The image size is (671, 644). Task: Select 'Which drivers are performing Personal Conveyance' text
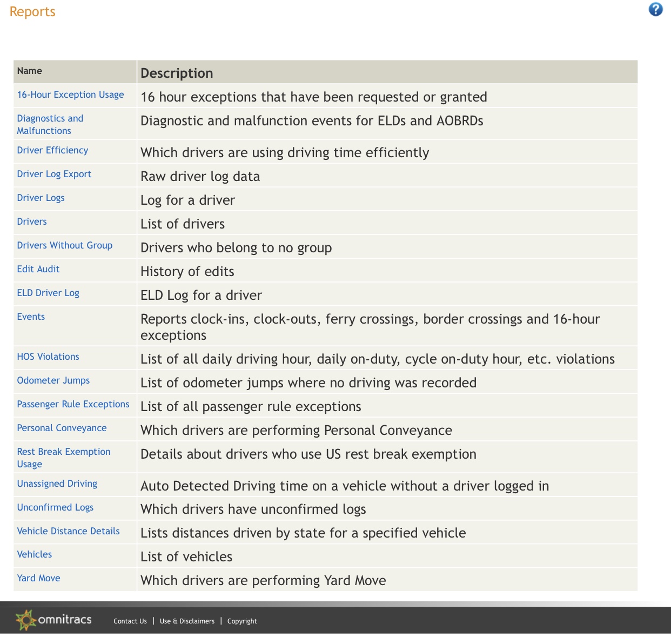point(297,431)
